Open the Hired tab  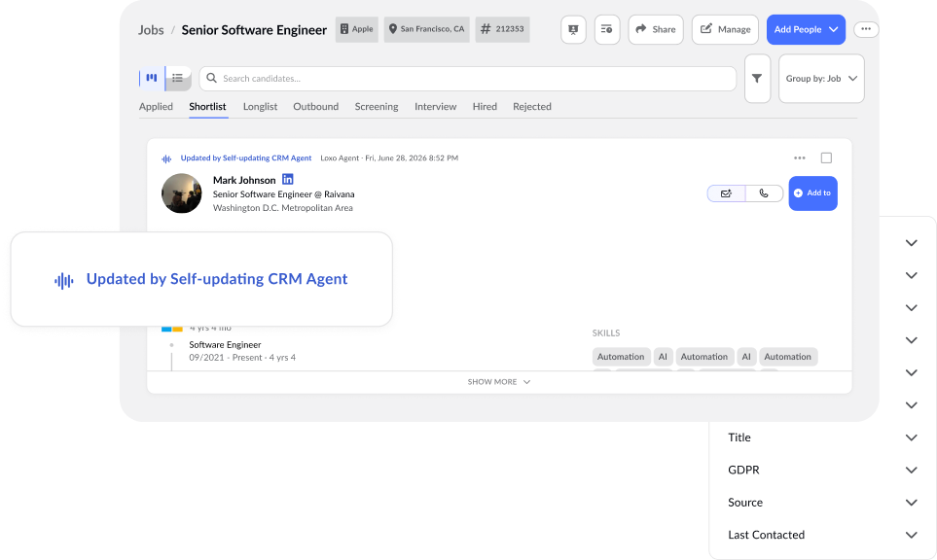(x=485, y=107)
